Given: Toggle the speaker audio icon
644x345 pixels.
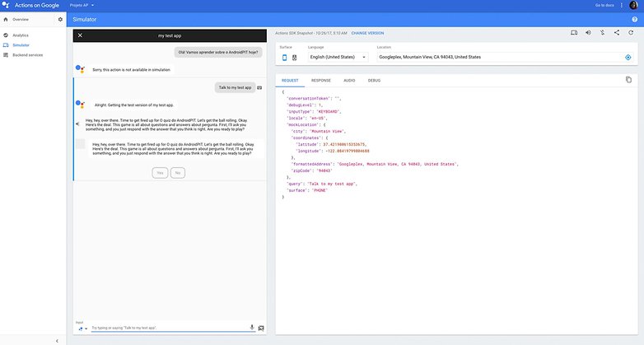Looking at the screenshot, I should 588,32.
